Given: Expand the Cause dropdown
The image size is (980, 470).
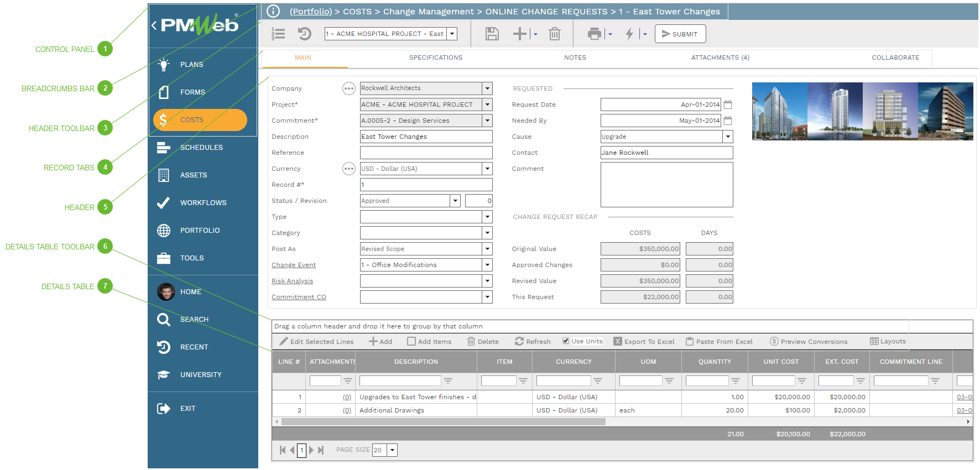Looking at the screenshot, I should pyautogui.click(x=728, y=137).
